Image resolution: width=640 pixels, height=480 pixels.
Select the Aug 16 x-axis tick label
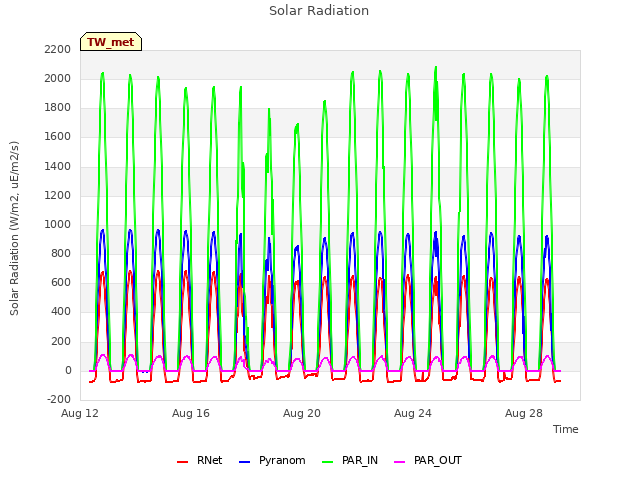point(191,413)
